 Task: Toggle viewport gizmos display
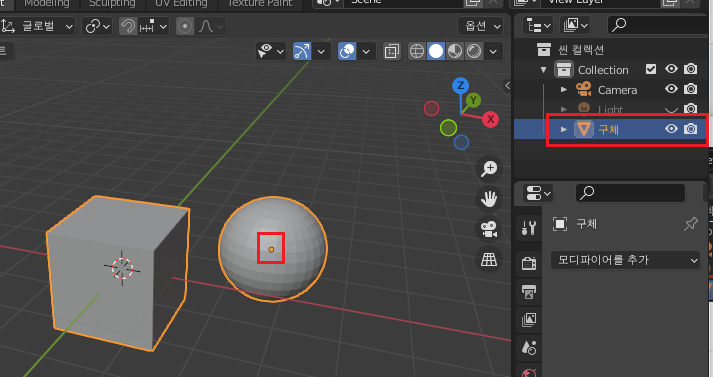click(302, 51)
